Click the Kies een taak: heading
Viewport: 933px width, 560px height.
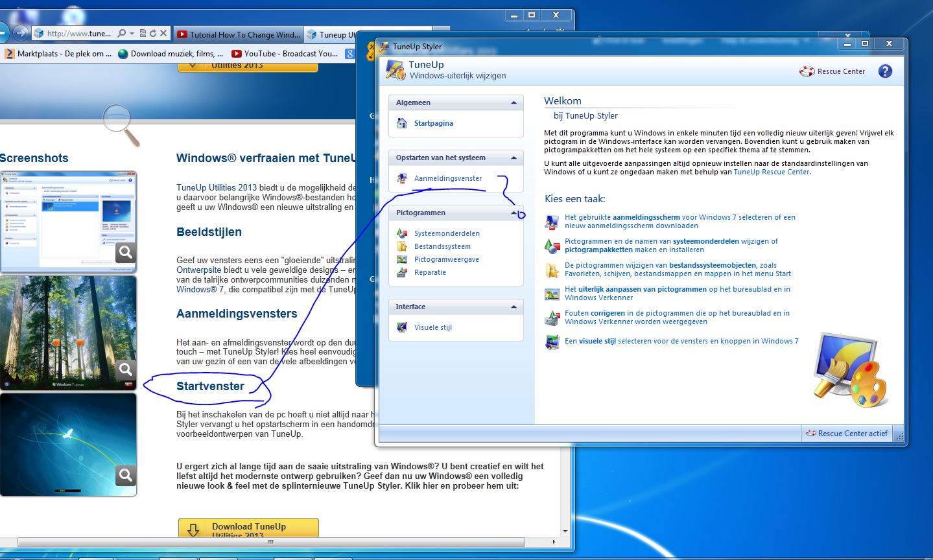pos(575,199)
